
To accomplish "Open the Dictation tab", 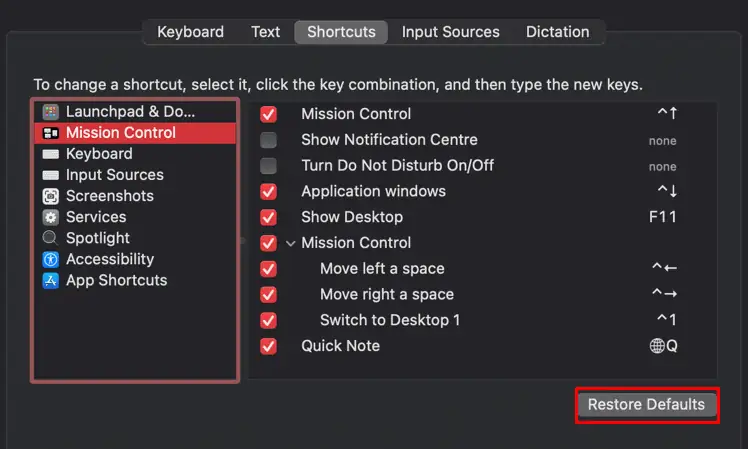I will [x=557, y=32].
